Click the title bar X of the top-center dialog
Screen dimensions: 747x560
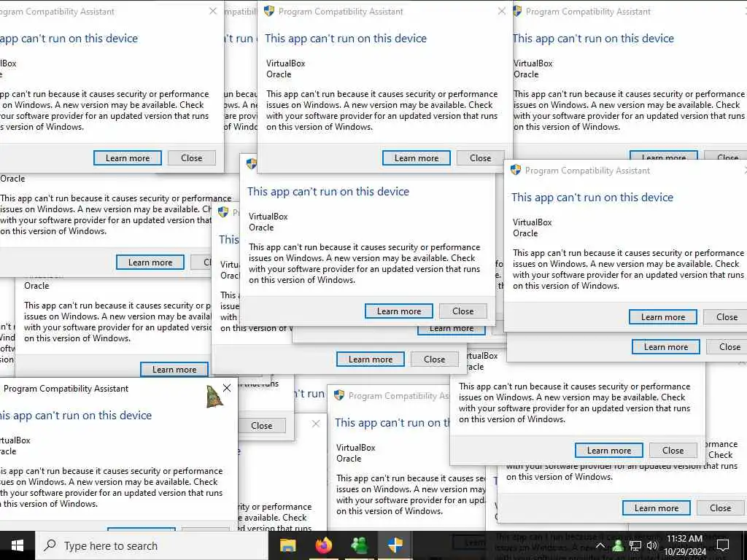(x=502, y=11)
